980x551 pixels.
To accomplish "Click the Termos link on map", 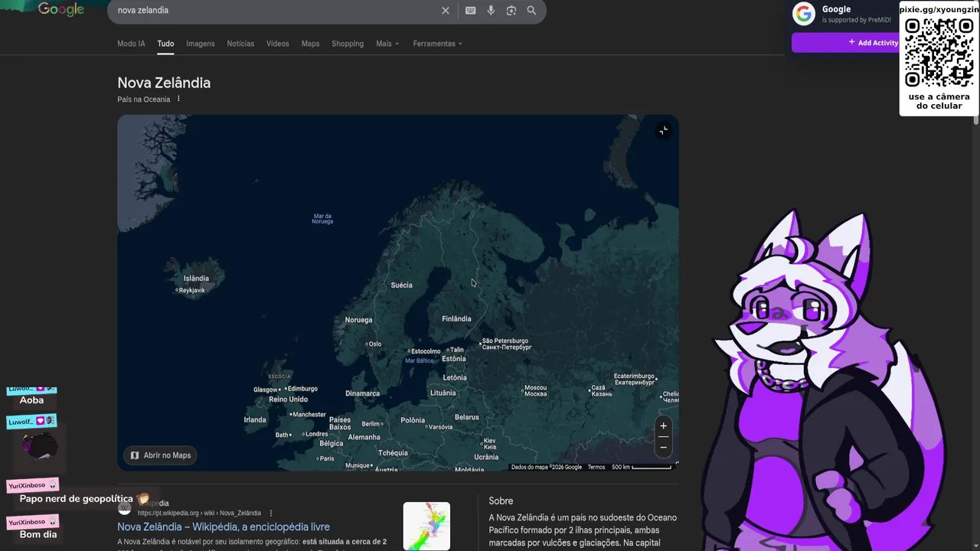I will [596, 467].
